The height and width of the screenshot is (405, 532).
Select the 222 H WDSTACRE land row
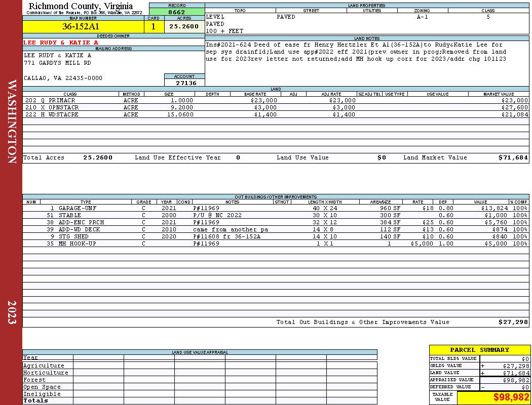pos(276,114)
